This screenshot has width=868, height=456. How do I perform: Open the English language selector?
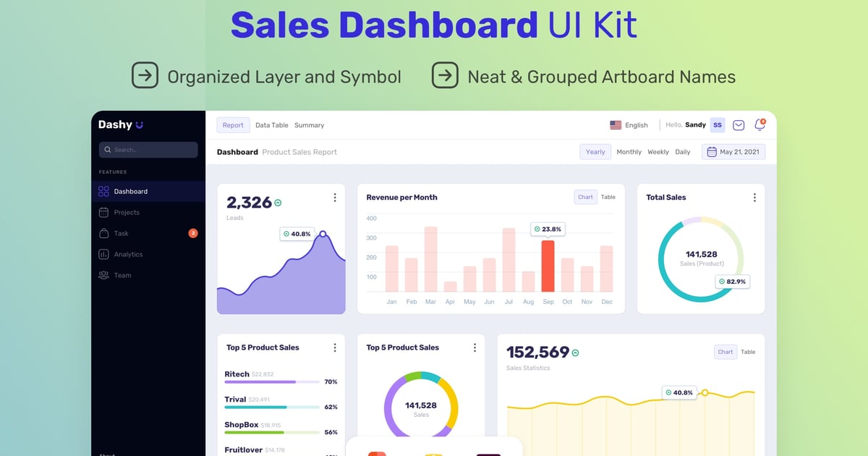629,125
